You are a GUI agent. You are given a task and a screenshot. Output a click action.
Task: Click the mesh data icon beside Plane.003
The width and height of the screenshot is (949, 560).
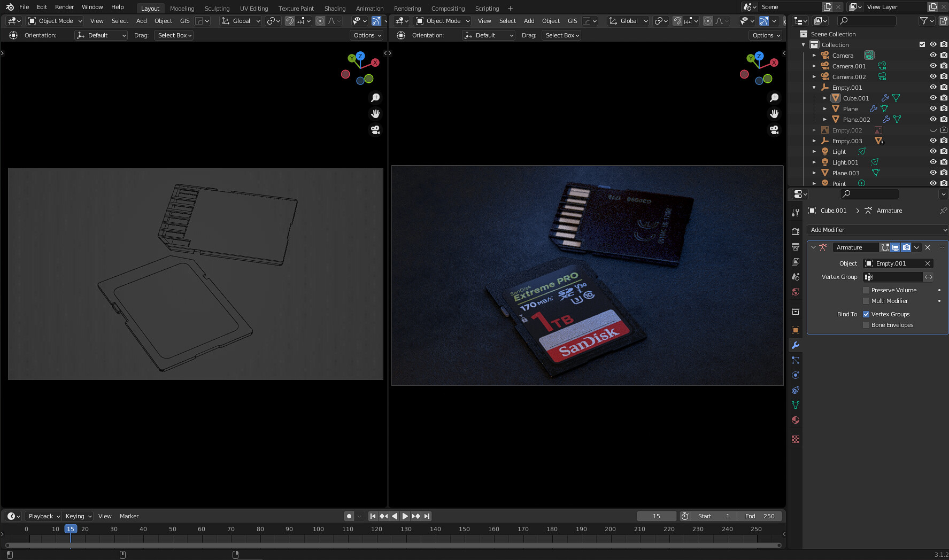(876, 173)
